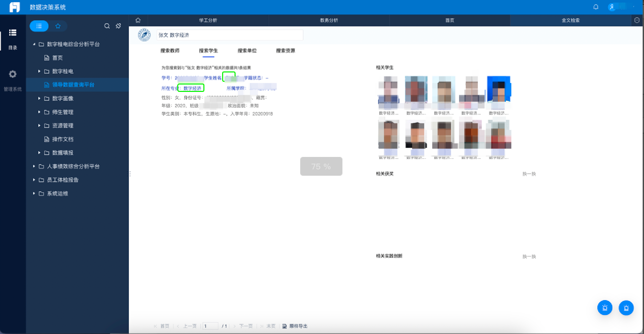Switch to favorites star toggle
This screenshot has height=334, width=644.
click(x=58, y=26)
